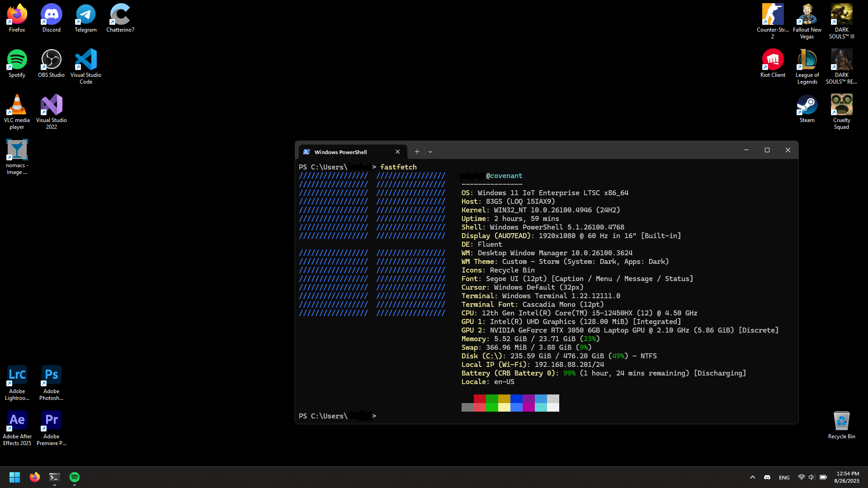The height and width of the screenshot is (488, 868).
Task: Select the Windows PowerShell tab
Action: [353, 152]
